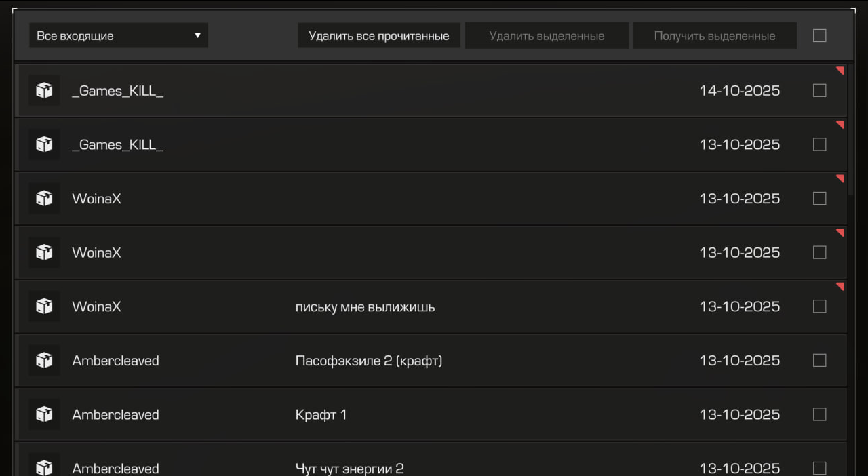
Task: Select checkbox on the "Крафт 1" message
Action: click(819, 414)
